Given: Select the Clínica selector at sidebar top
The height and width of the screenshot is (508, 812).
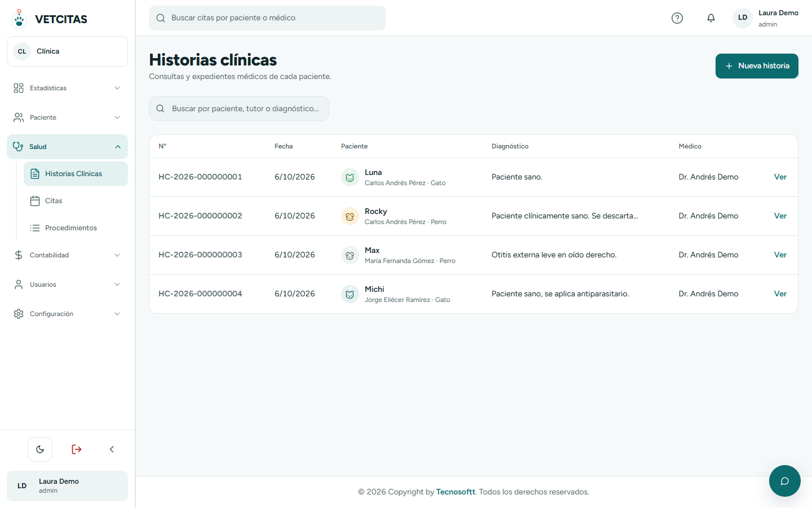Looking at the screenshot, I should tap(67, 51).
